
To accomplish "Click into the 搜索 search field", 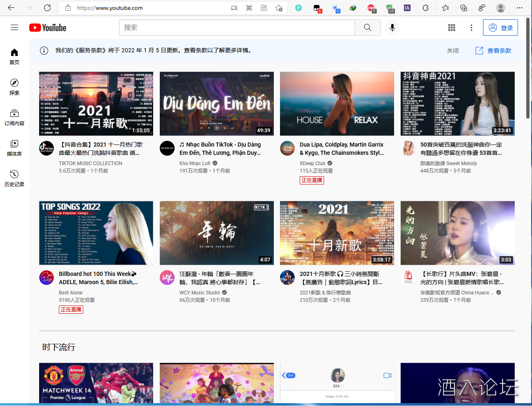I will coord(237,28).
